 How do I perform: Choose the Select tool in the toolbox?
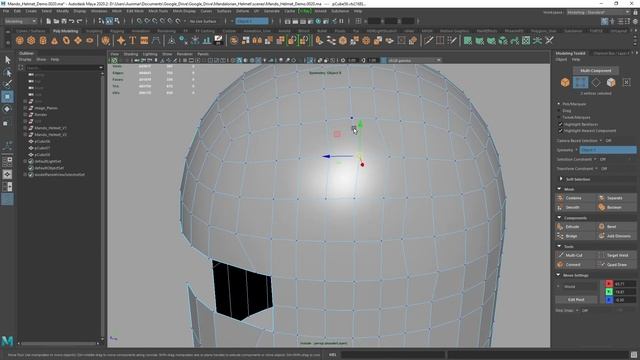pyautogui.click(x=7, y=60)
